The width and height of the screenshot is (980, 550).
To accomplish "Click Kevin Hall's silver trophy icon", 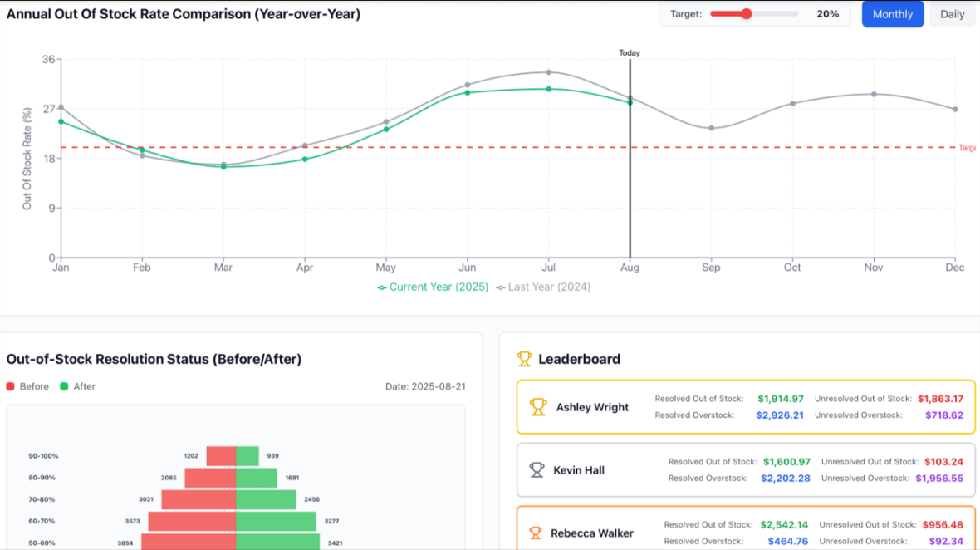I will point(537,470).
